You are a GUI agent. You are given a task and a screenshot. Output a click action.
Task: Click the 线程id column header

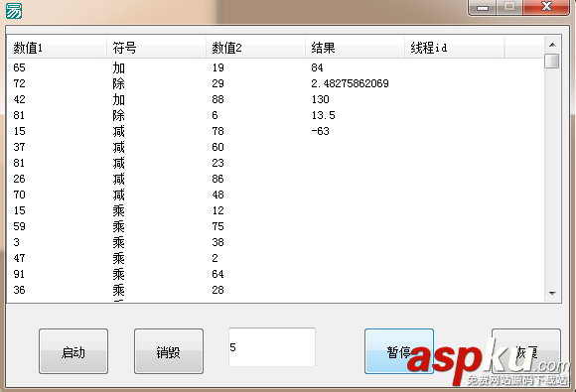pos(455,48)
